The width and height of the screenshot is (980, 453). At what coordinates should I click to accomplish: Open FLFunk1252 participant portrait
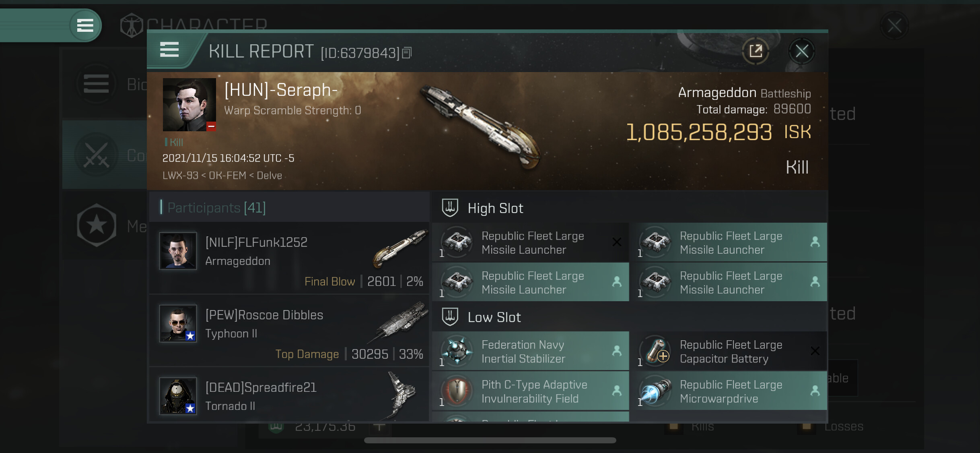pyautogui.click(x=178, y=250)
